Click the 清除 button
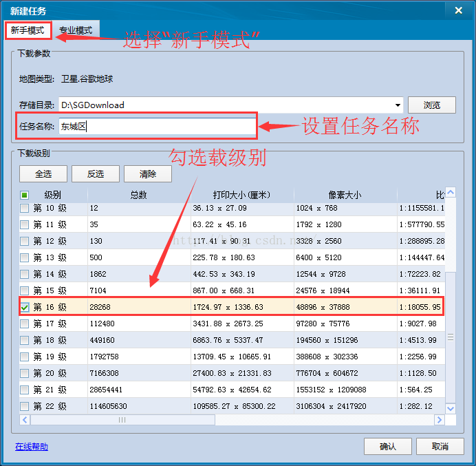 pyautogui.click(x=147, y=173)
